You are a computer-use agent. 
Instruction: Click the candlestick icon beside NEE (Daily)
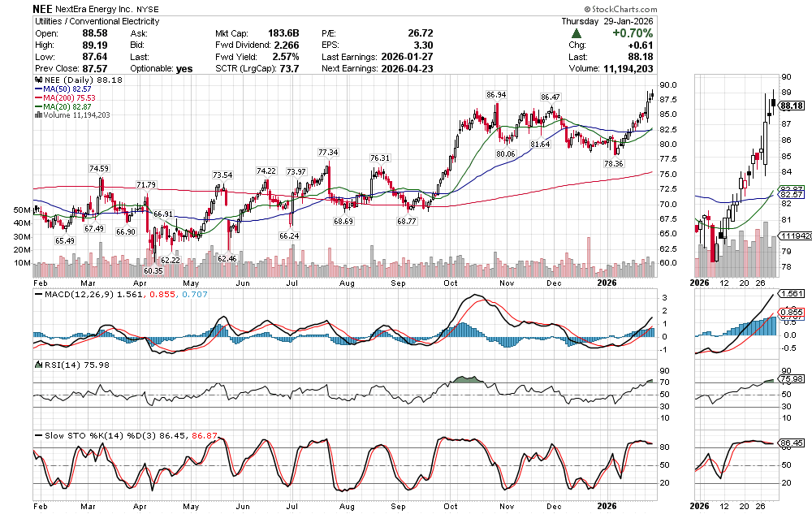[x=37, y=80]
